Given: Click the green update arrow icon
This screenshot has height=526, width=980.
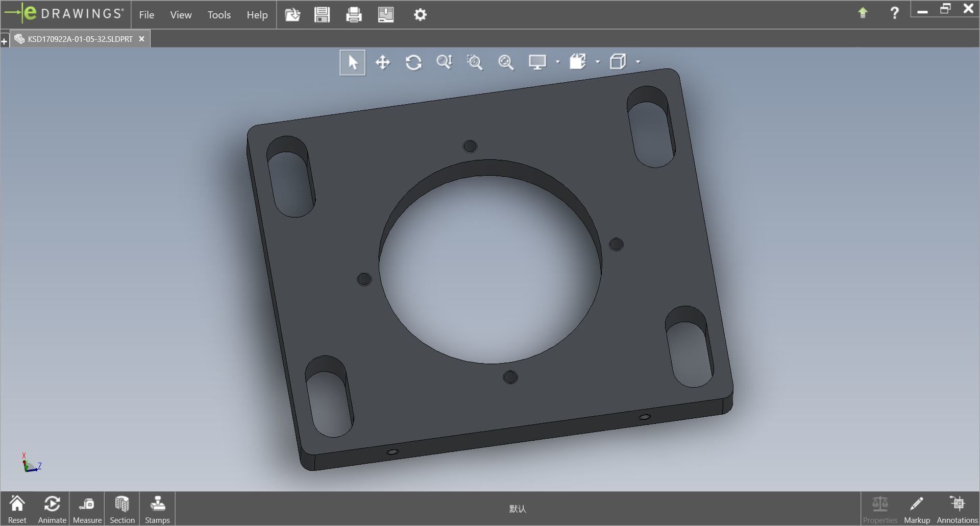Looking at the screenshot, I should coord(863,13).
